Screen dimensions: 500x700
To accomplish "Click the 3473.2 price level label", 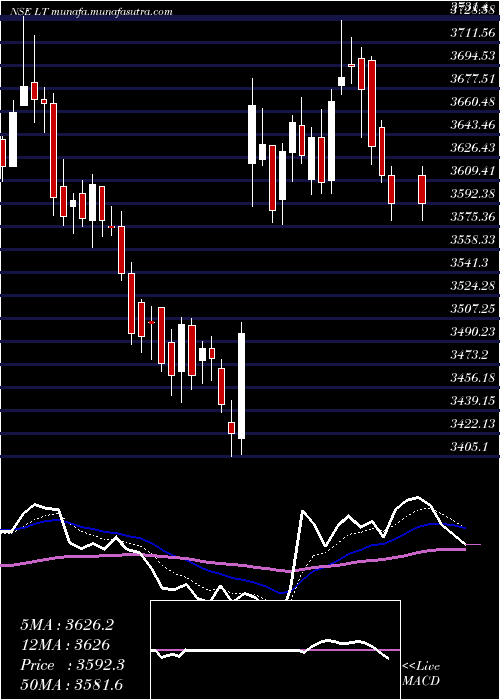I will [x=469, y=355].
